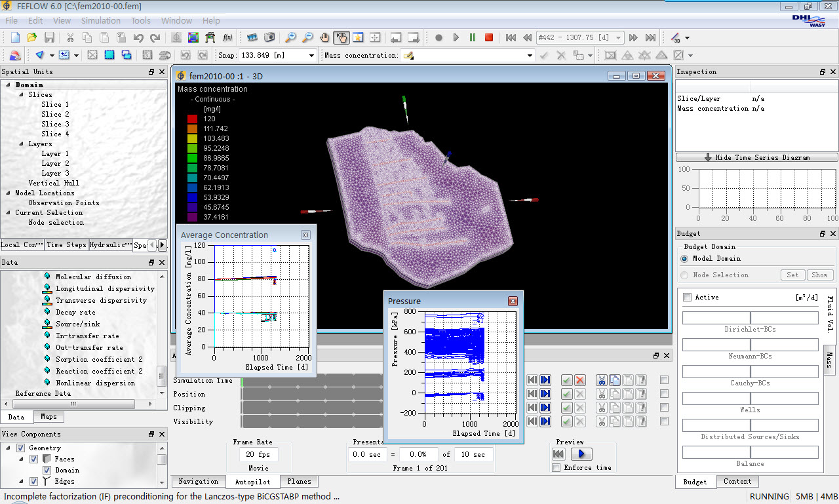Toggle the Geometry visibility checkbox

[20, 448]
